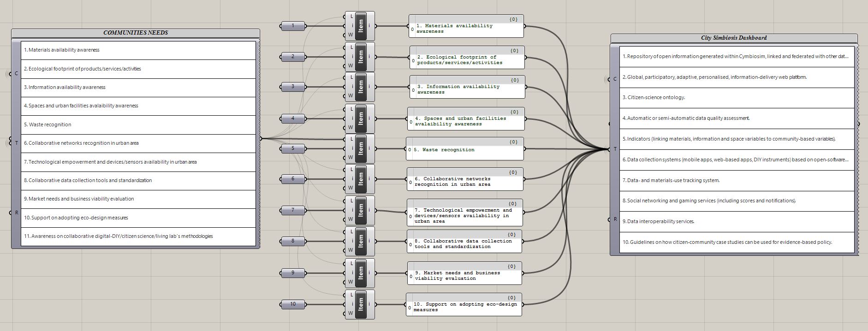Click the number slider with value 2
868x331 pixels.
pyautogui.click(x=293, y=57)
